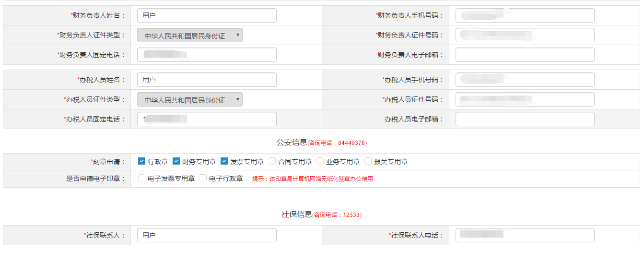Check the 电子行政章 option

[x=203, y=178]
